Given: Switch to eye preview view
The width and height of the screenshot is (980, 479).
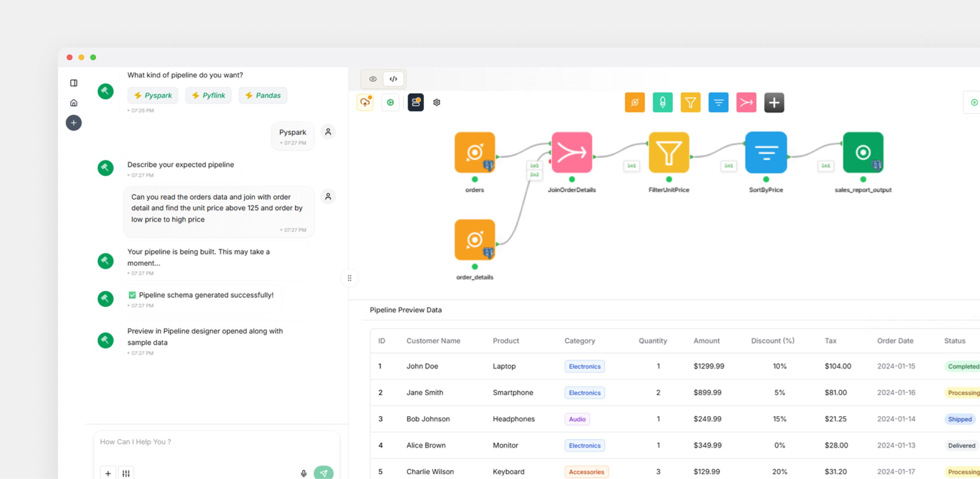Looking at the screenshot, I should (373, 79).
